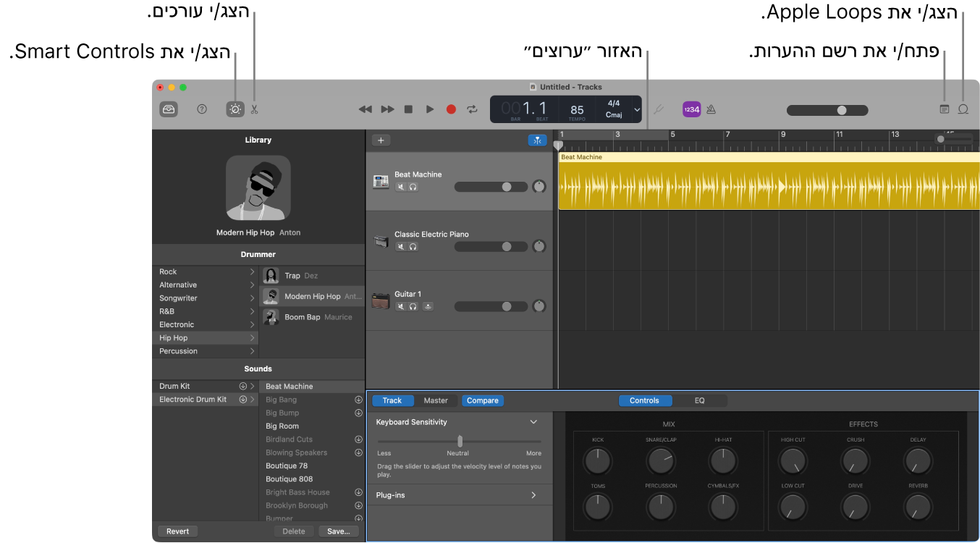
Task: Download the Big Bang sound
Action: (x=358, y=400)
